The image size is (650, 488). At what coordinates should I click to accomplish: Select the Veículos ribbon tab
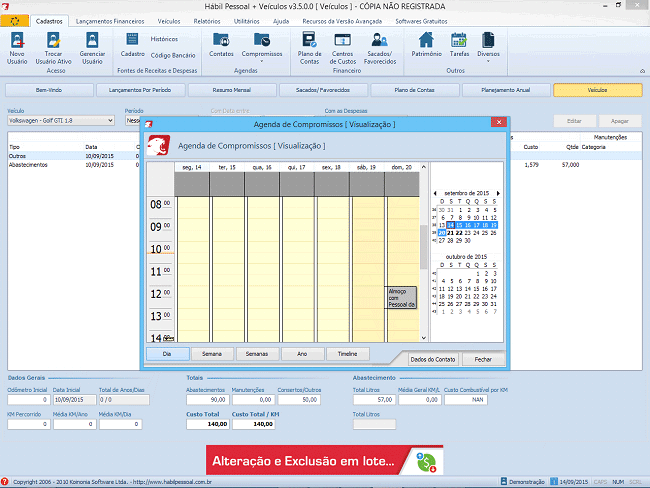(169, 21)
